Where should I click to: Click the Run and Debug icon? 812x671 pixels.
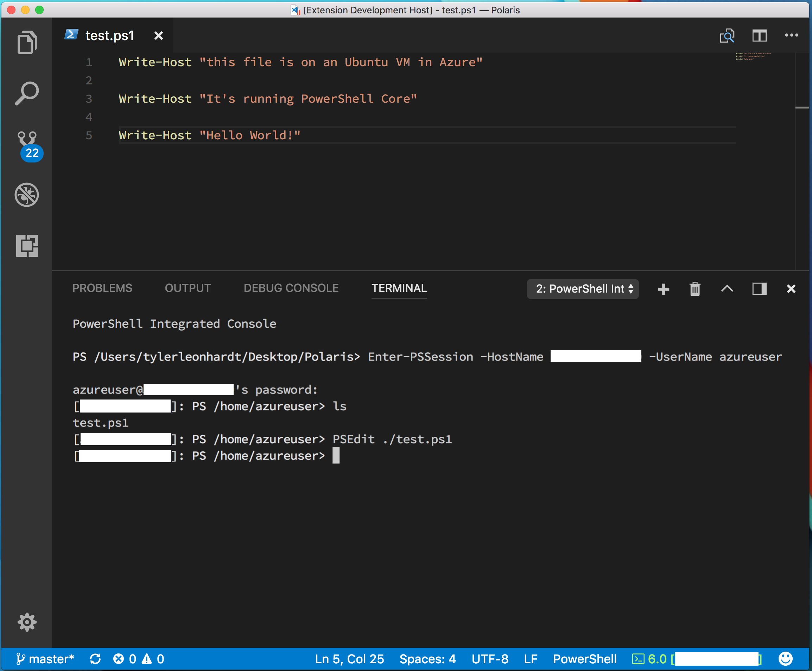[x=27, y=196]
